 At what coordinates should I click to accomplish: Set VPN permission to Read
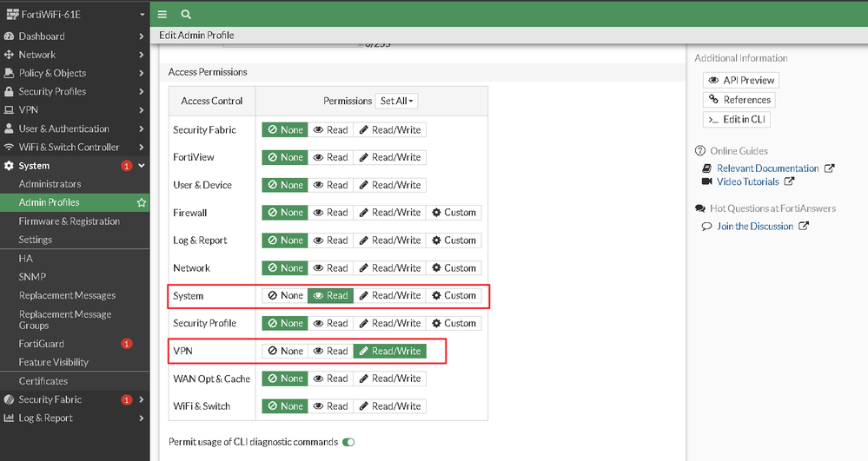[x=330, y=351]
